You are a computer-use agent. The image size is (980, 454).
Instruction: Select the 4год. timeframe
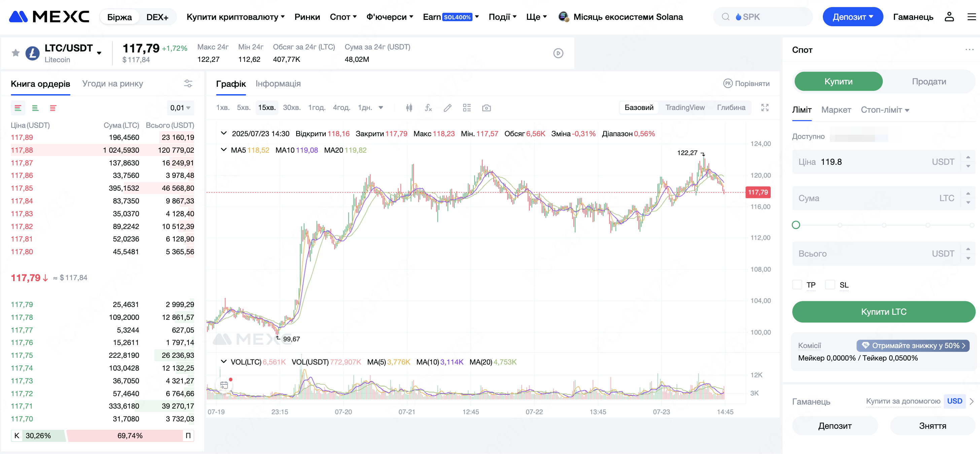(x=341, y=108)
